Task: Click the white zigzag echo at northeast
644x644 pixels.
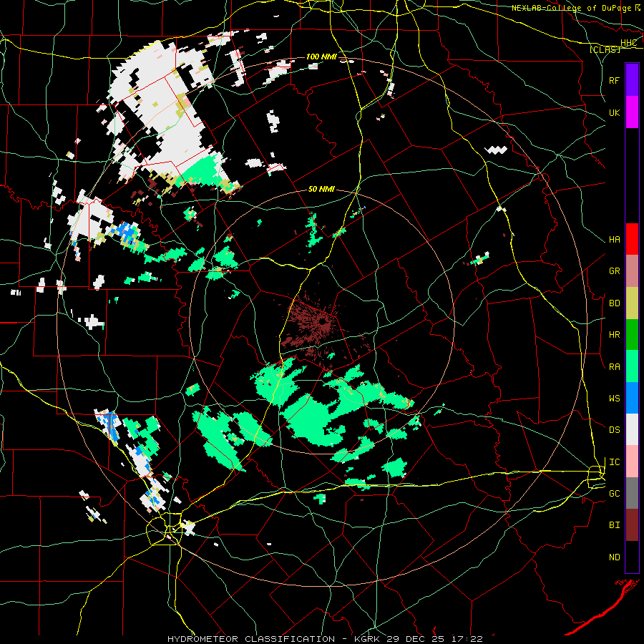Action: coord(496,150)
